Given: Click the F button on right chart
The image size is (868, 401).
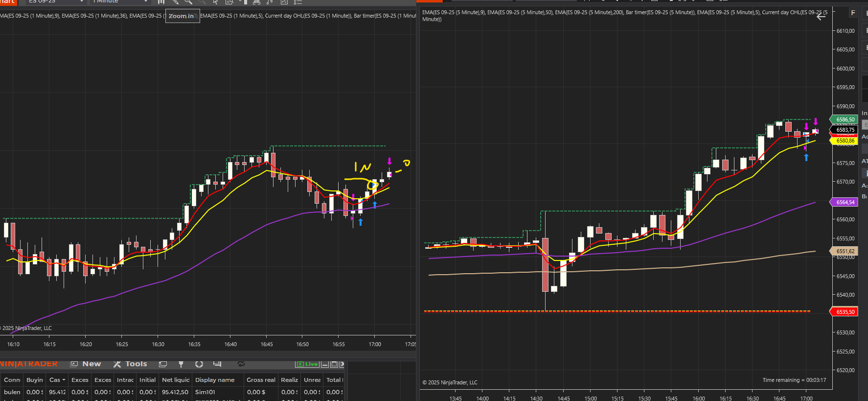Looking at the screenshot, I should pos(853,13).
